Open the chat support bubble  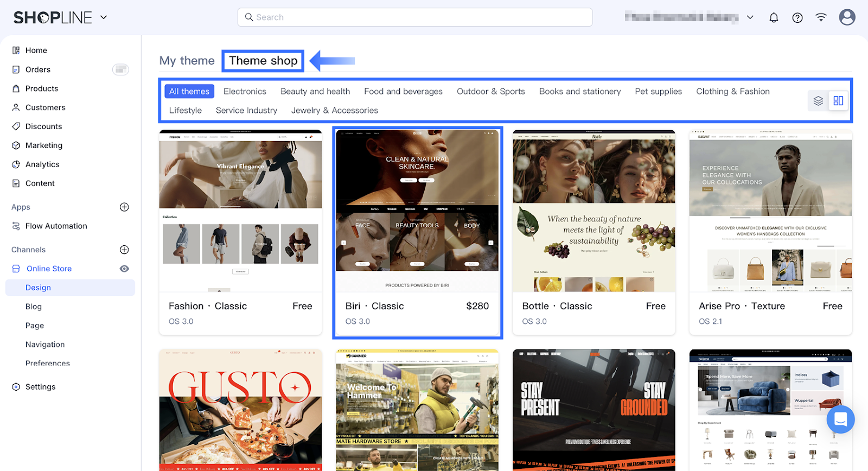click(840, 419)
